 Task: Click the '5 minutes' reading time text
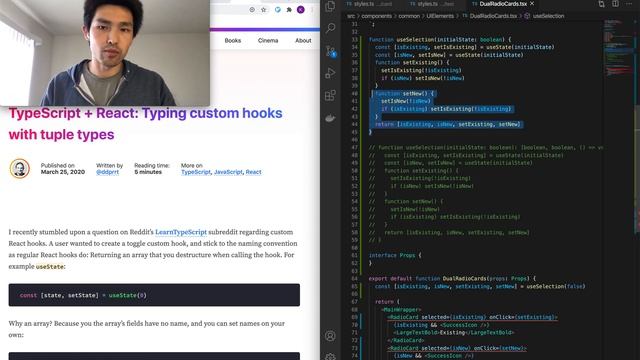148,172
